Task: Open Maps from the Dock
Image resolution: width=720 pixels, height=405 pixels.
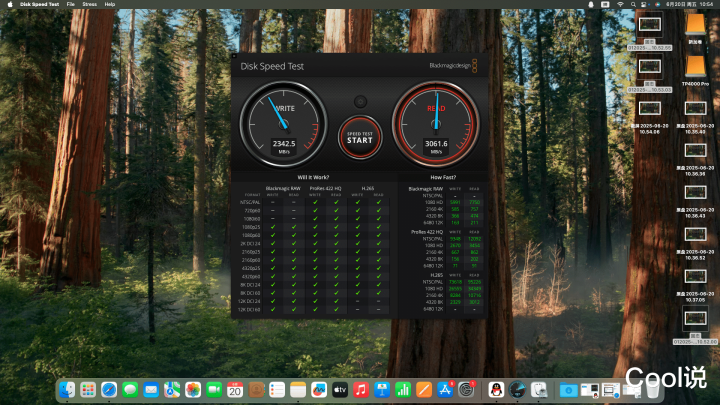Action: pyautogui.click(x=172, y=390)
